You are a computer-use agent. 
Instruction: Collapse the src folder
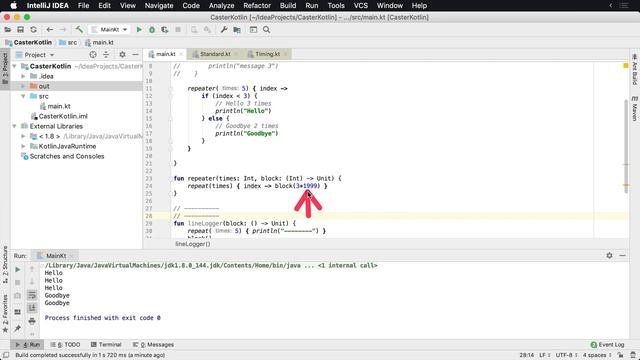[23, 96]
